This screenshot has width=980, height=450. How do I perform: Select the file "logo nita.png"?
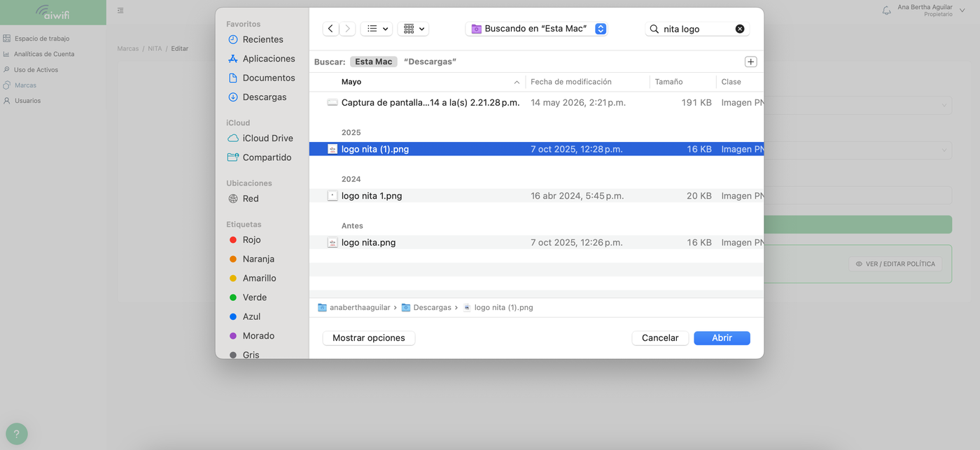[536, 242]
